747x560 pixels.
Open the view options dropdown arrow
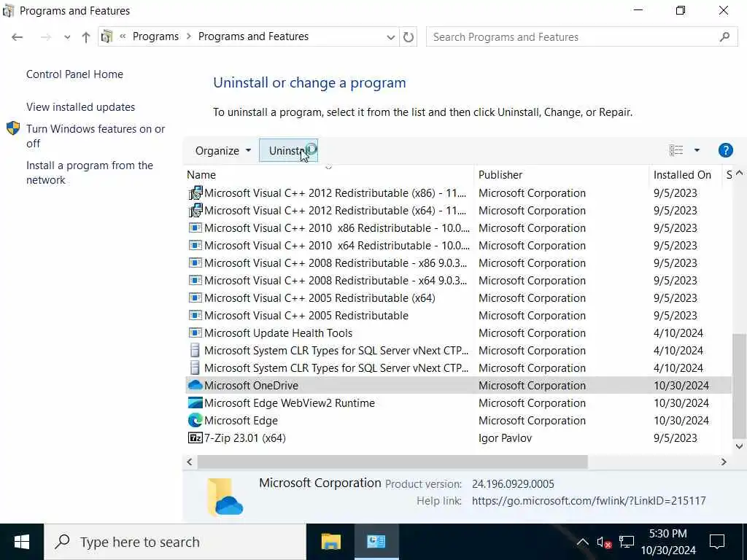[x=697, y=150]
